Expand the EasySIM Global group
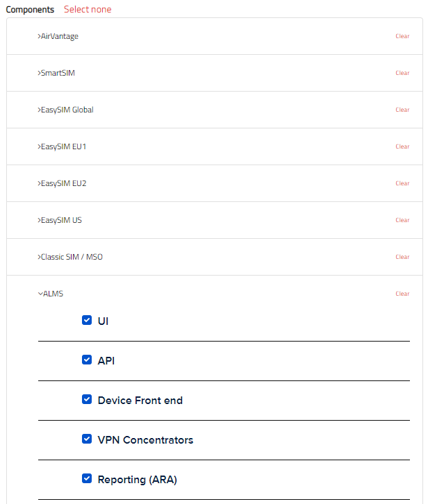 pos(65,110)
